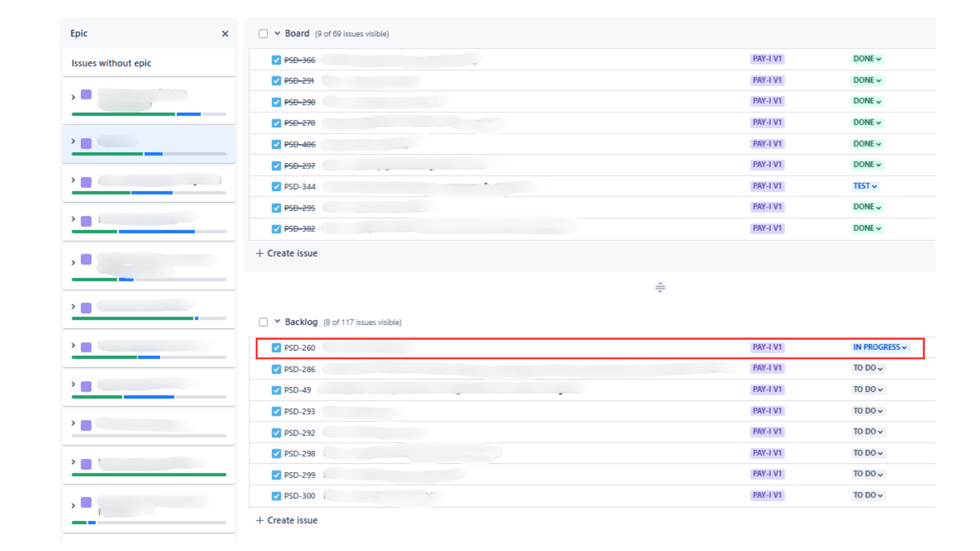
Task: Open issue key PSD-344
Action: click(300, 187)
